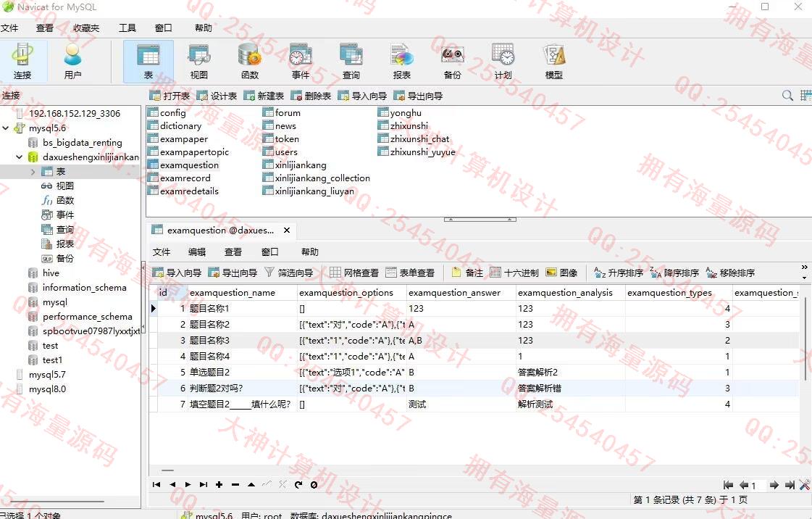Select mysql8.0 connection in tree

coord(47,389)
